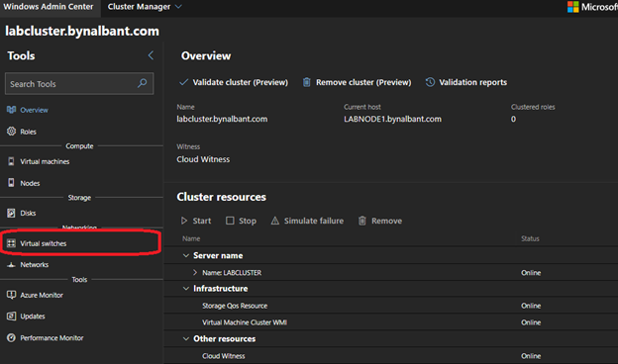The width and height of the screenshot is (618, 364).
Task: Open the Cluster Manager dropdown
Action: point(145,7)
